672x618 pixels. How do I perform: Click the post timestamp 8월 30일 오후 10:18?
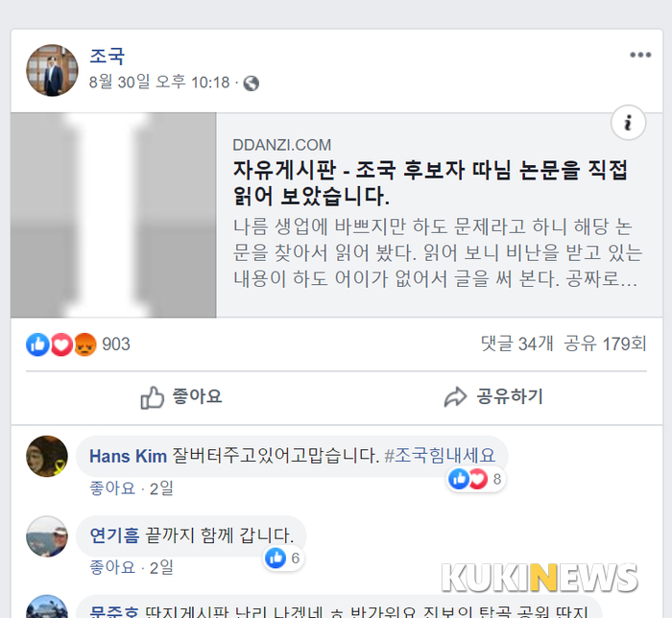(159, 82)
